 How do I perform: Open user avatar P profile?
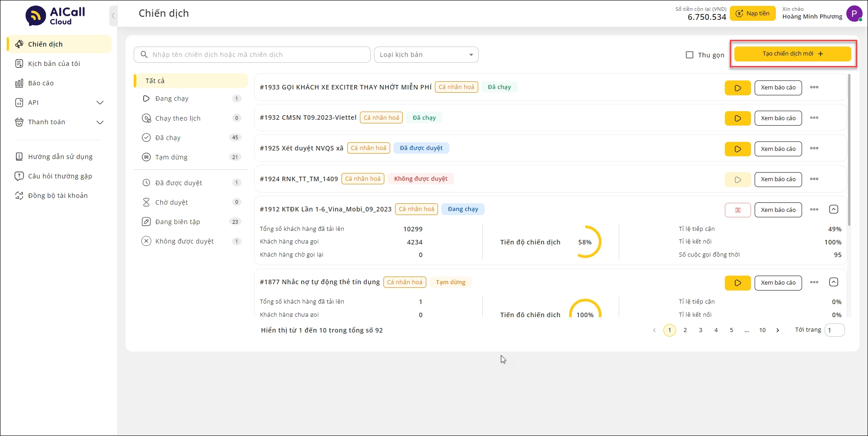(854, 14)
